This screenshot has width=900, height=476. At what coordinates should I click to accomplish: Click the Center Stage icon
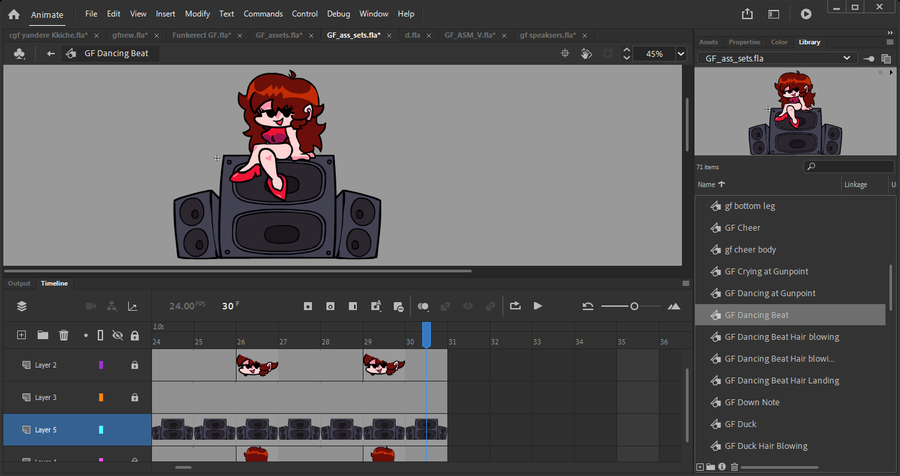point(565,53)
